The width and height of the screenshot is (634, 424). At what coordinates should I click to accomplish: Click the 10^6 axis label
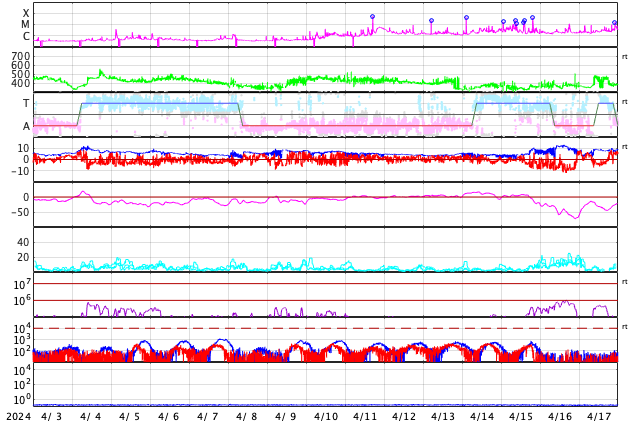[22, 300]
